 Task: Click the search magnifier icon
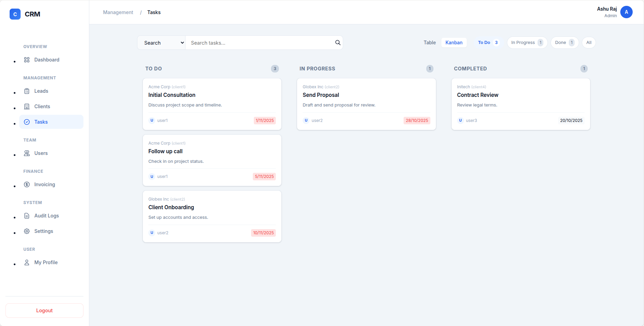pyautogui.click(x=338, y=43)
